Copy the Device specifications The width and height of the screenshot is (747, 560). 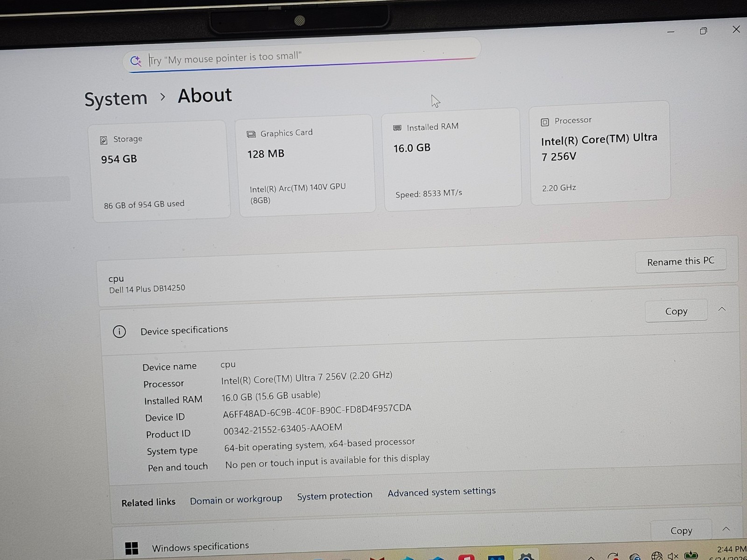tap(676, 311)
